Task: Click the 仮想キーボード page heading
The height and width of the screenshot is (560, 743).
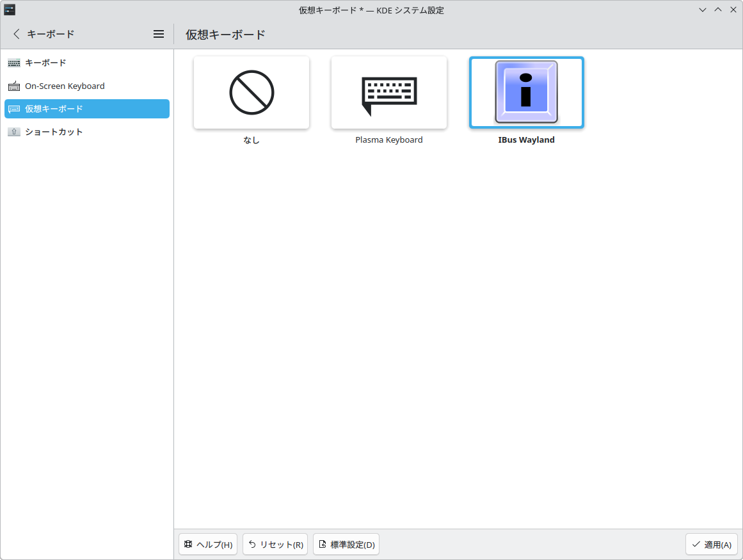Action: pyautogui.click(x=225, y=35)
